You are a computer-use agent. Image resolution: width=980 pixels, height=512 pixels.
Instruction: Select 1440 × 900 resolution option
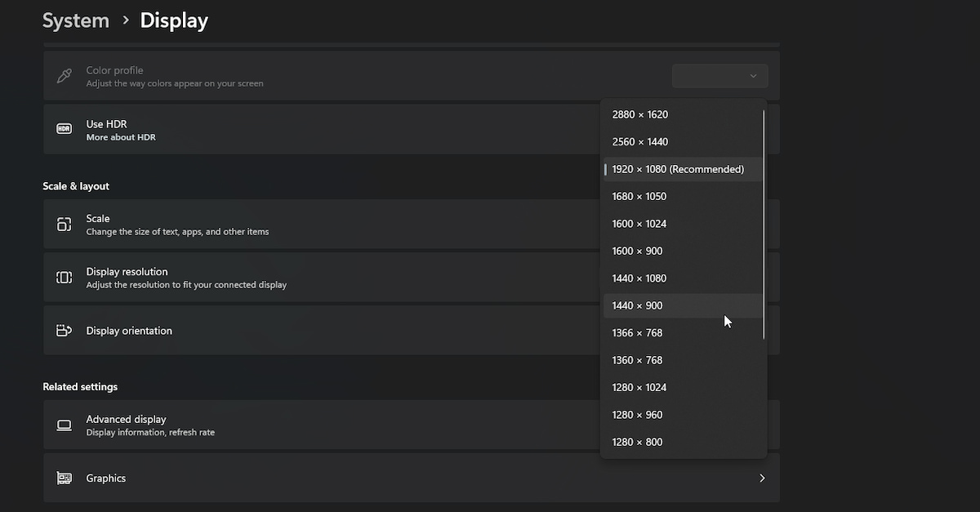point(637,305)
